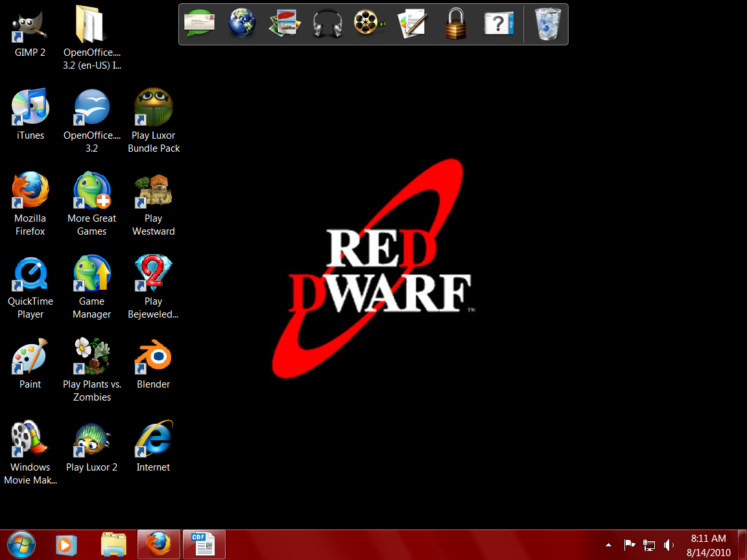Start Play Bejeweled game
The image size is (747, 560).
click(x=153, y=272)
